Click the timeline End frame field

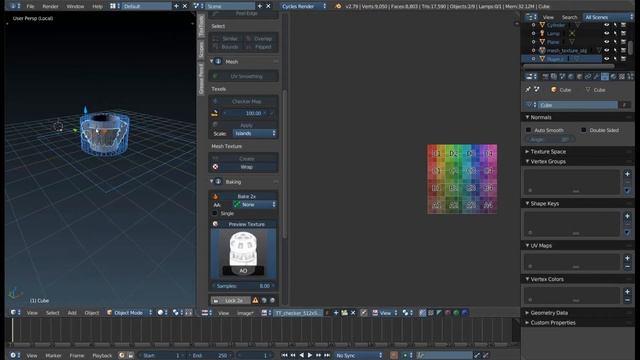(x=211, y=356)
